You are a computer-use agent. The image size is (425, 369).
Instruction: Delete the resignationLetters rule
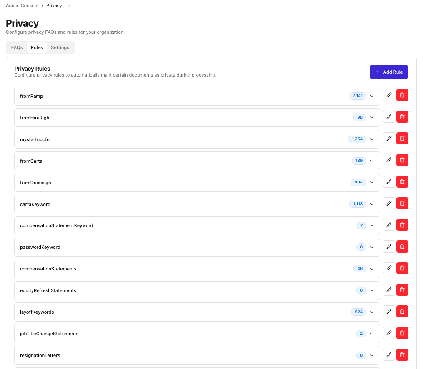point(402,355)
